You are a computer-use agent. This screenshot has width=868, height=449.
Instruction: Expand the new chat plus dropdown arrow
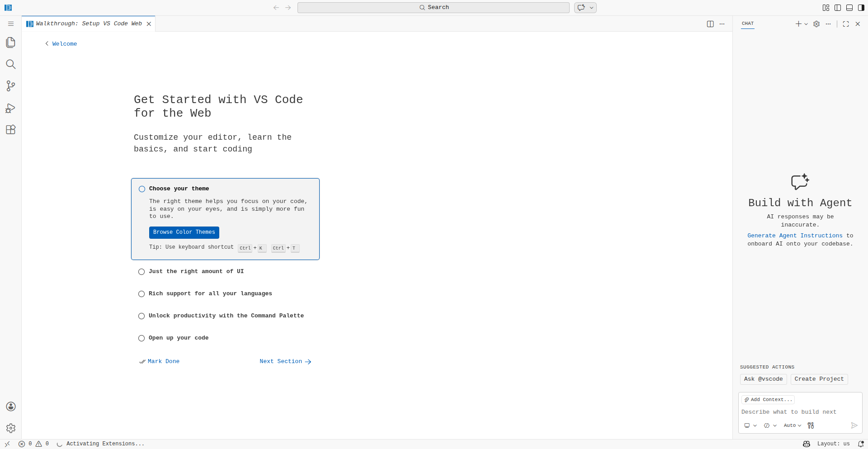806,24
